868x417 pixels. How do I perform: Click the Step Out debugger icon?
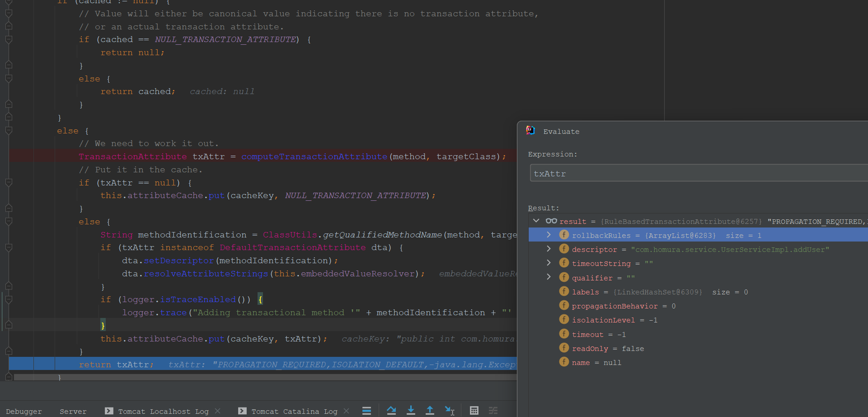pyautogui.click(x=430, y=411)
